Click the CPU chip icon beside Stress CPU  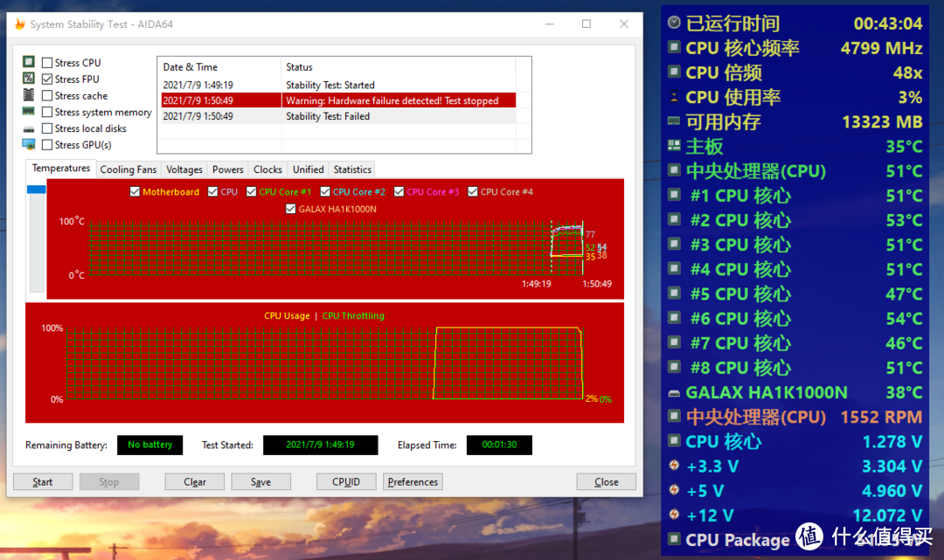pyautogui.click(x=29, y=62)
